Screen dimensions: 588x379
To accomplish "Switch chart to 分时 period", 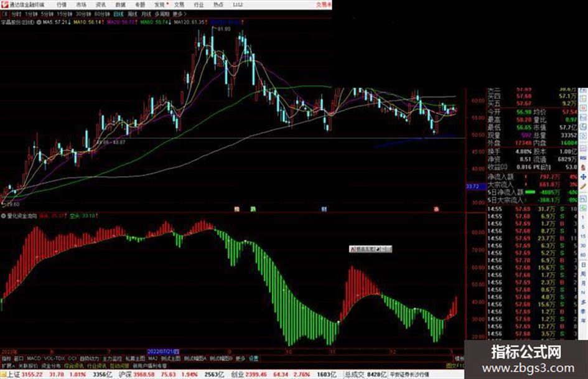I will 16,14.
